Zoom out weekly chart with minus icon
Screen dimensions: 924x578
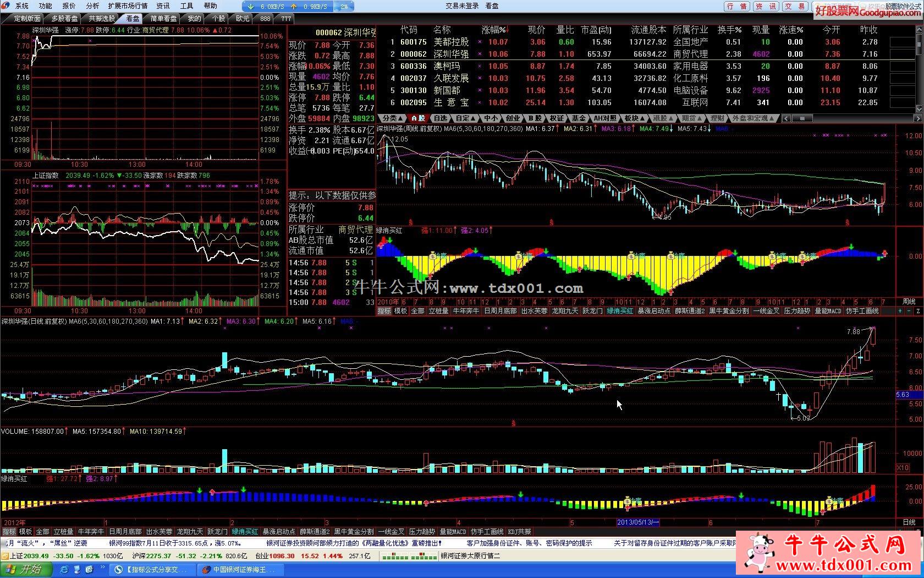[x=908, y=311]
